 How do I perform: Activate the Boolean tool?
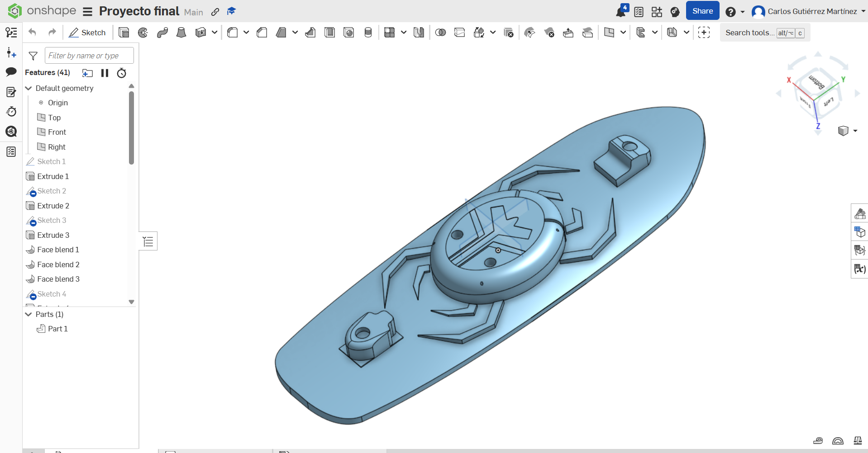coord(440,33)
